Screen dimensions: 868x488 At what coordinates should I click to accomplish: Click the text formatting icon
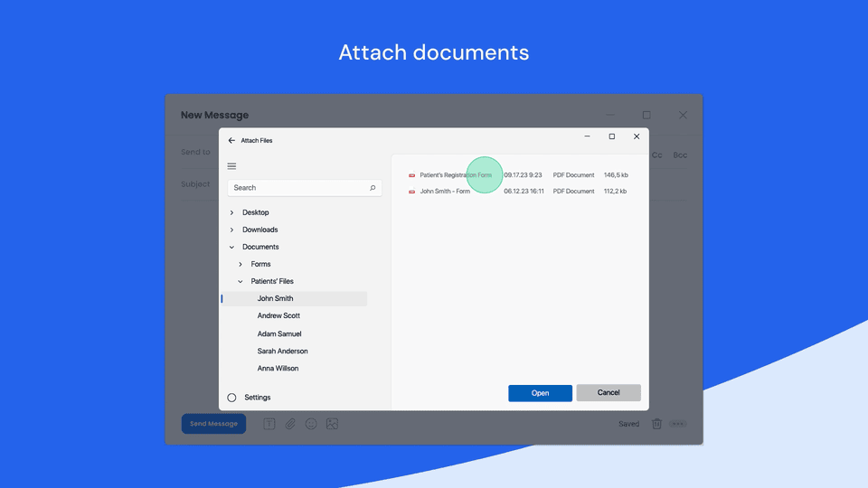pos(269,424)
